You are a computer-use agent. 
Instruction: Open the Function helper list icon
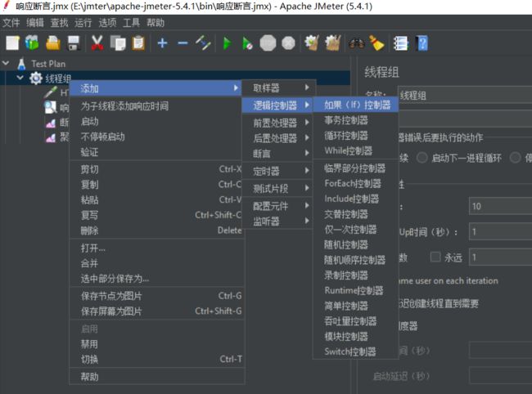coord(400,43)
